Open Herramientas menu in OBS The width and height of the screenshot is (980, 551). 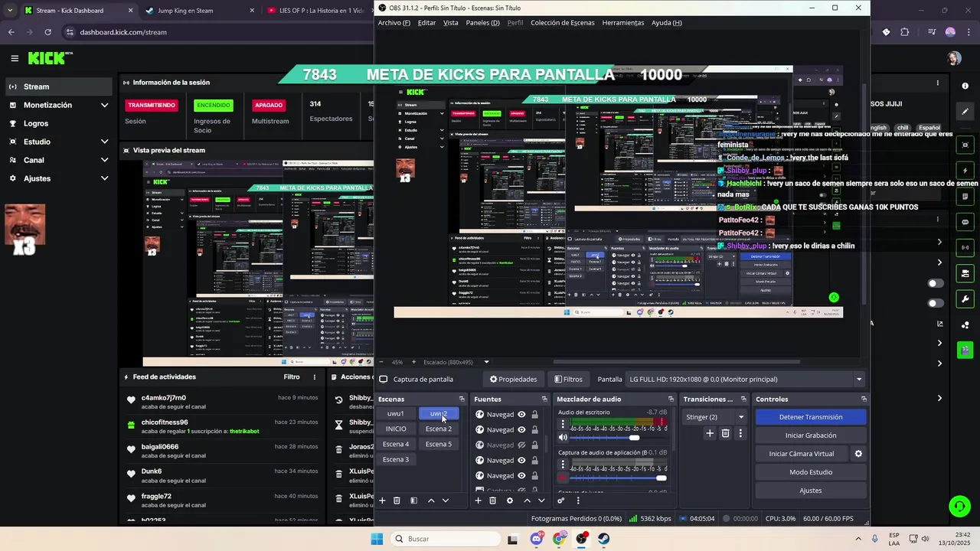(623, 23)
